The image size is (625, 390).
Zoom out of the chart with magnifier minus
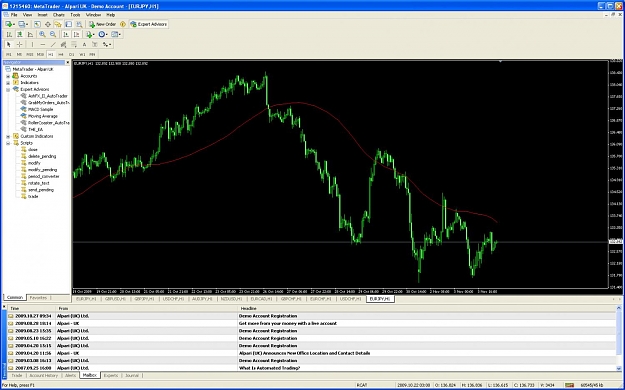click(x=53, y=34)
